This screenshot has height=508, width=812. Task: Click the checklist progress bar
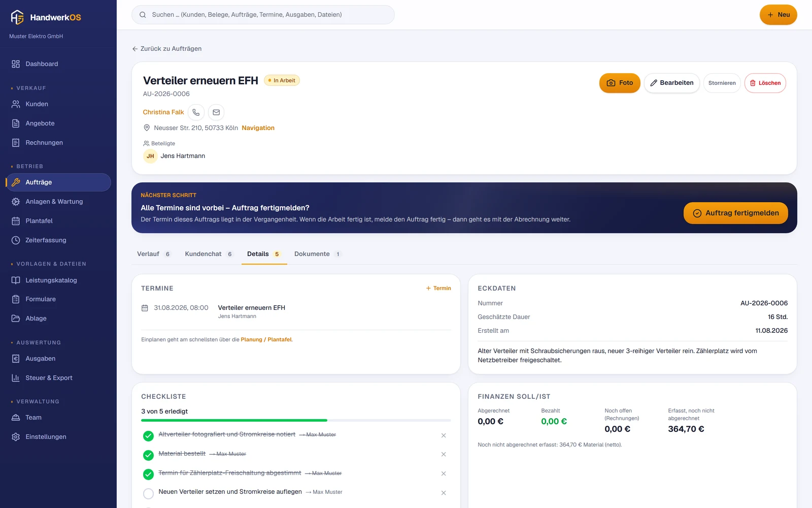point(296,421)
